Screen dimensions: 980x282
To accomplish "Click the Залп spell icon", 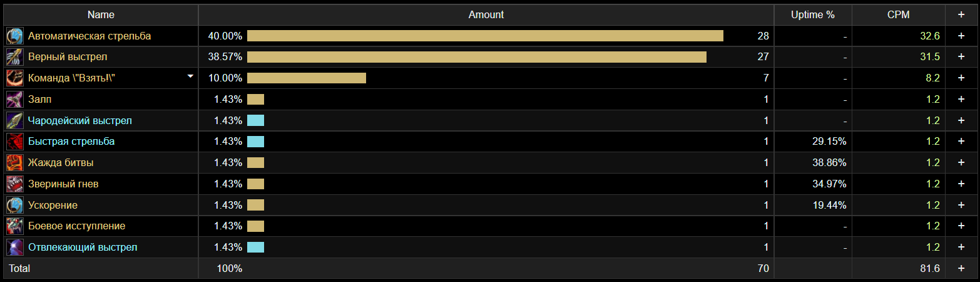I will click(x=14, y=100).
